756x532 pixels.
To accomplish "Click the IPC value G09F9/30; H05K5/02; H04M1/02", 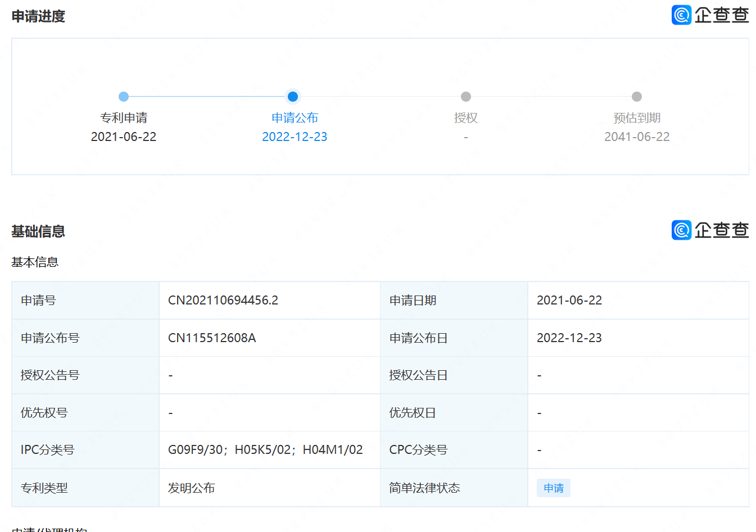I will [x=265, y=450].
